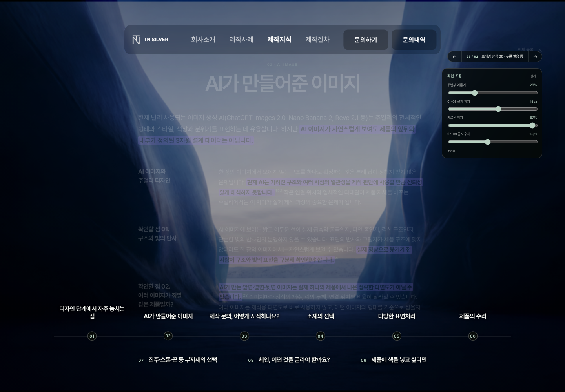Adjust the 가로선 위치 slider

pos(493,125)
